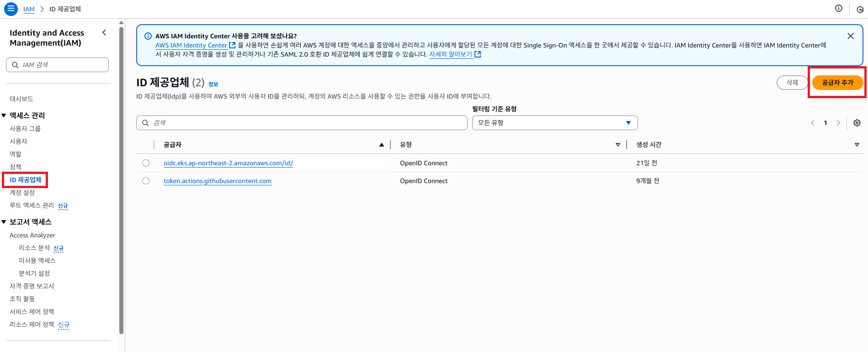The image size is (868, 352).
Task: Collapse the 보고서 액세스 section
Action: click(x=4, y=222)
